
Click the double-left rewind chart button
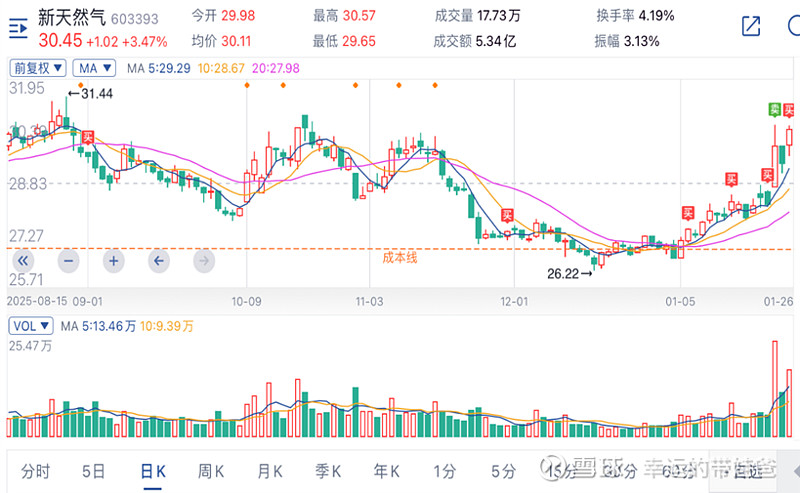point(24,261)
